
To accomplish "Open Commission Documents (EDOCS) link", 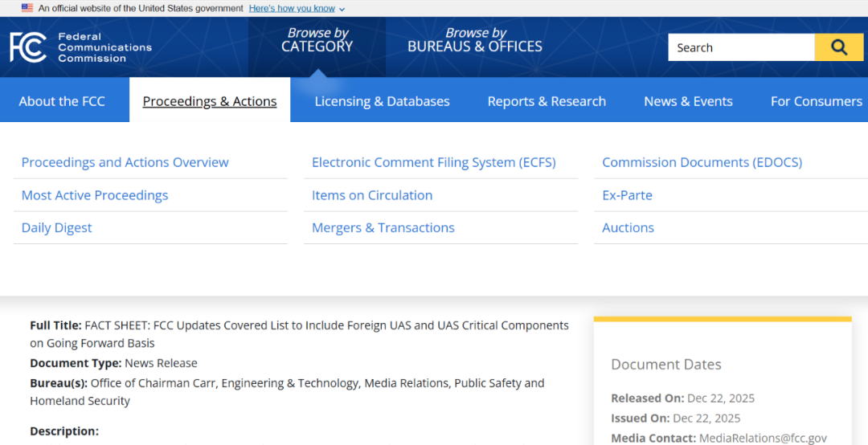I will click(702, 162).
